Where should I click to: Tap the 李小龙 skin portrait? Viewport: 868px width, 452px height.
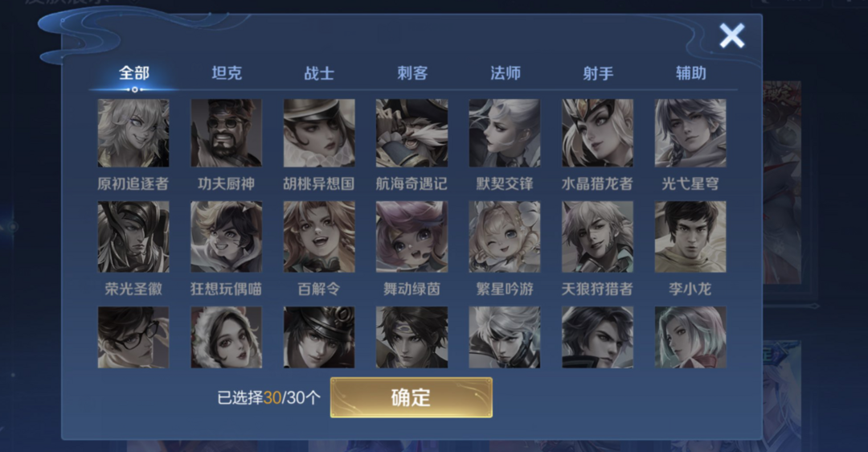[690, 236]
